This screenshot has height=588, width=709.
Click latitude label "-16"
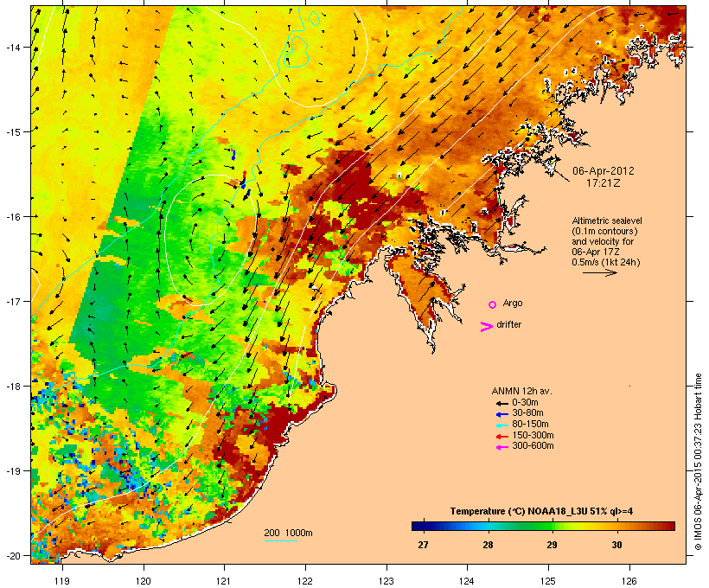pyautogui.click(x=13, y=217)
